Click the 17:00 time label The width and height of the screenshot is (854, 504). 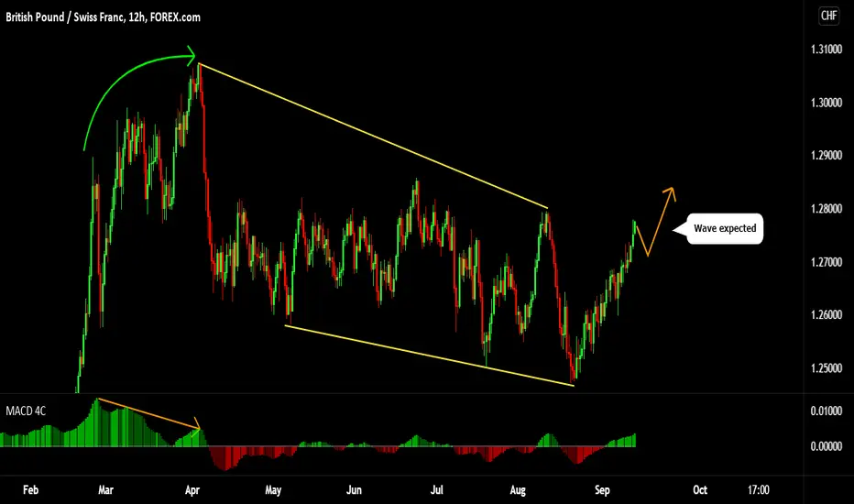point(758,490)
